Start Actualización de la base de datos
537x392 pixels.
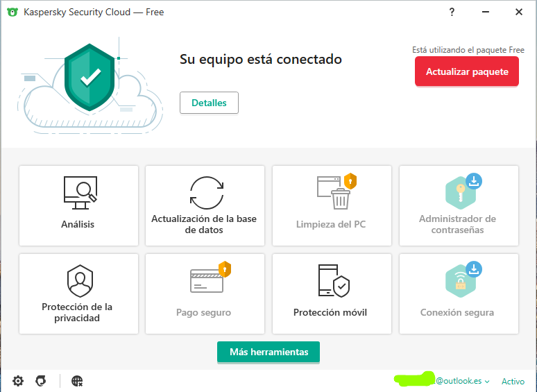coord(205,205)
